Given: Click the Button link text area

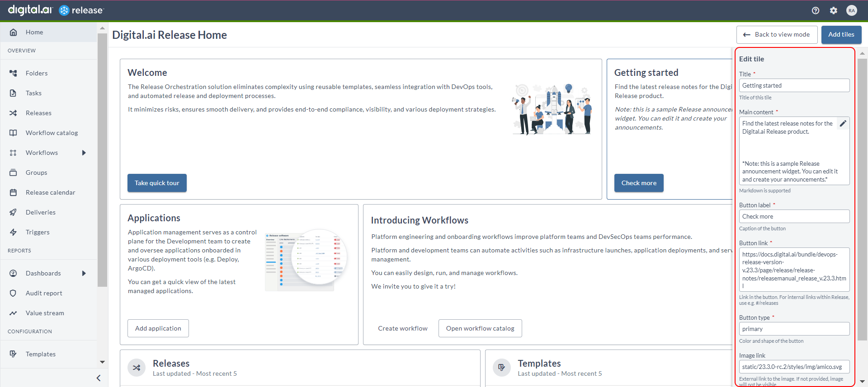Looking at the screenshot, I should (x=794, y=270).
